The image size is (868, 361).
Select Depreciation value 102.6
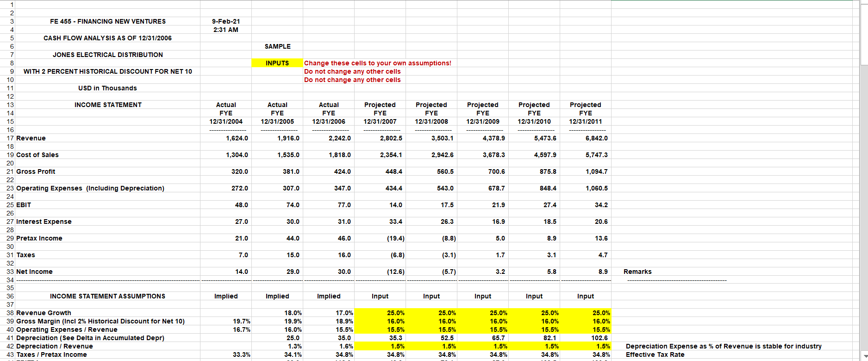pos(599,338)
